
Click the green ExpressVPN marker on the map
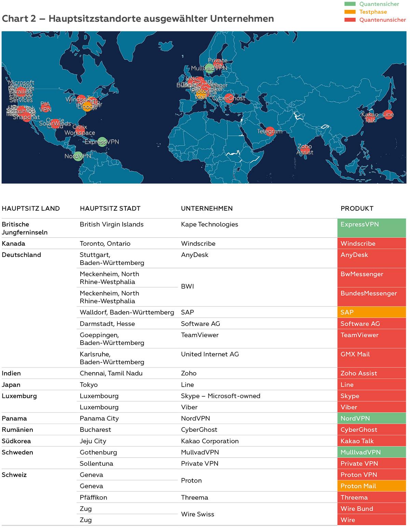click(102, 142)
